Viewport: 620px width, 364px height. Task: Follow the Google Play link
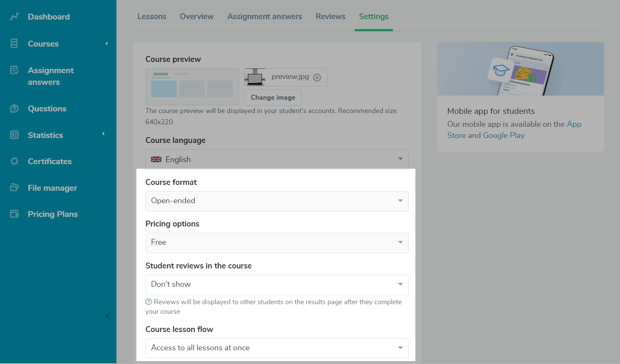(x=504, y=135)
